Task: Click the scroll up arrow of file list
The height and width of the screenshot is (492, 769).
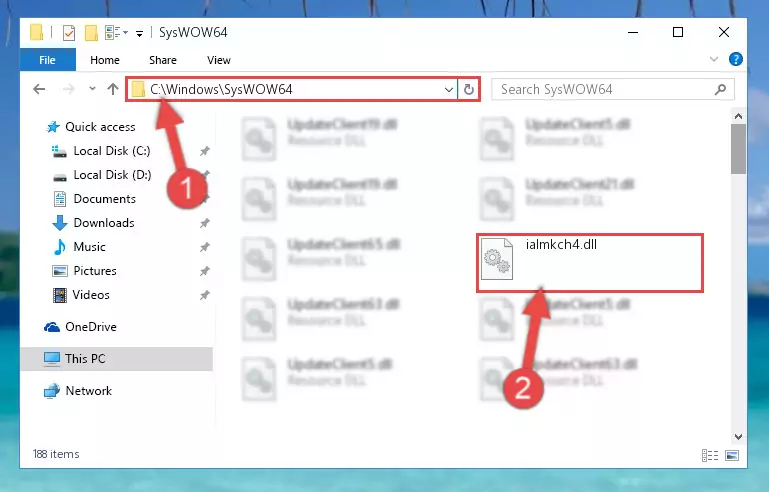Action: (x=738, y=116)
